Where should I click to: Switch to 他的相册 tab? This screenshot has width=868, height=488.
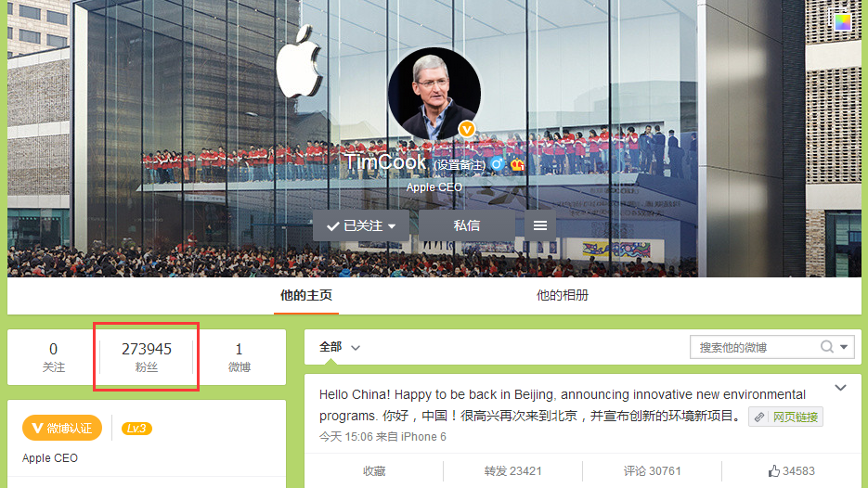tap(562, 295)
